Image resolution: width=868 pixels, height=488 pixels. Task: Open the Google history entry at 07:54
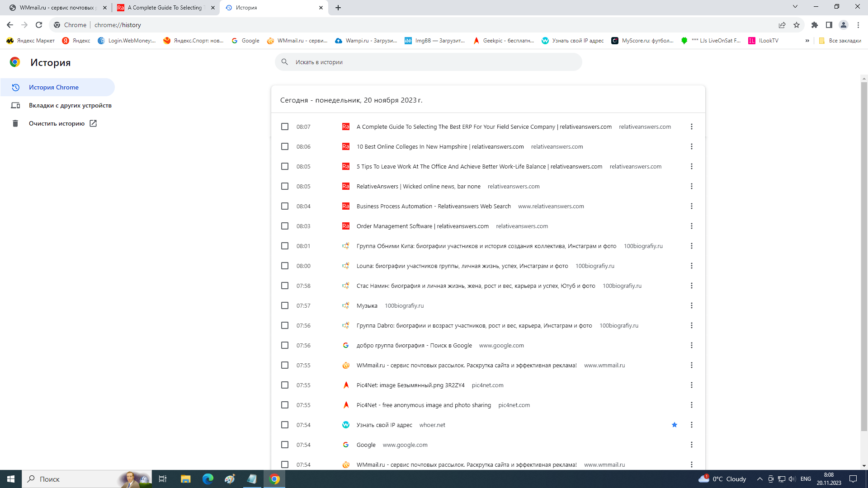366,445
